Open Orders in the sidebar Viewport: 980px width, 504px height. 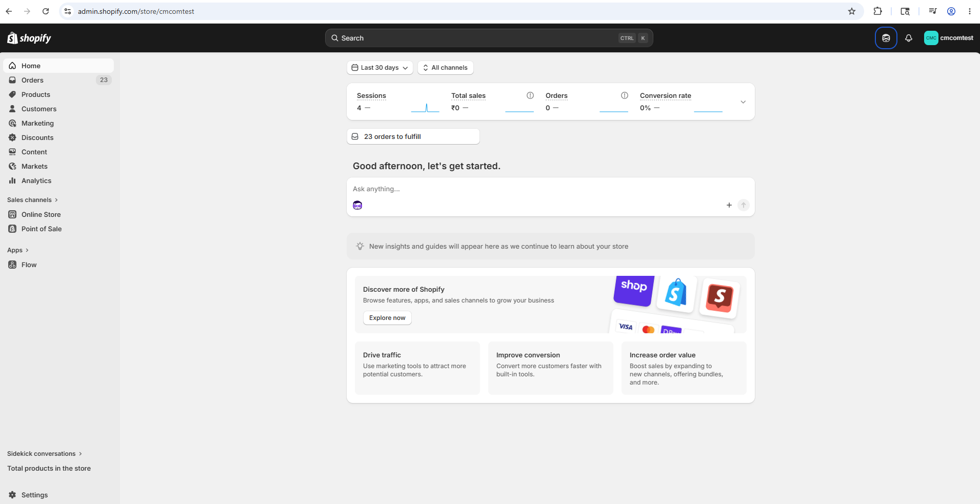point(58,80)
